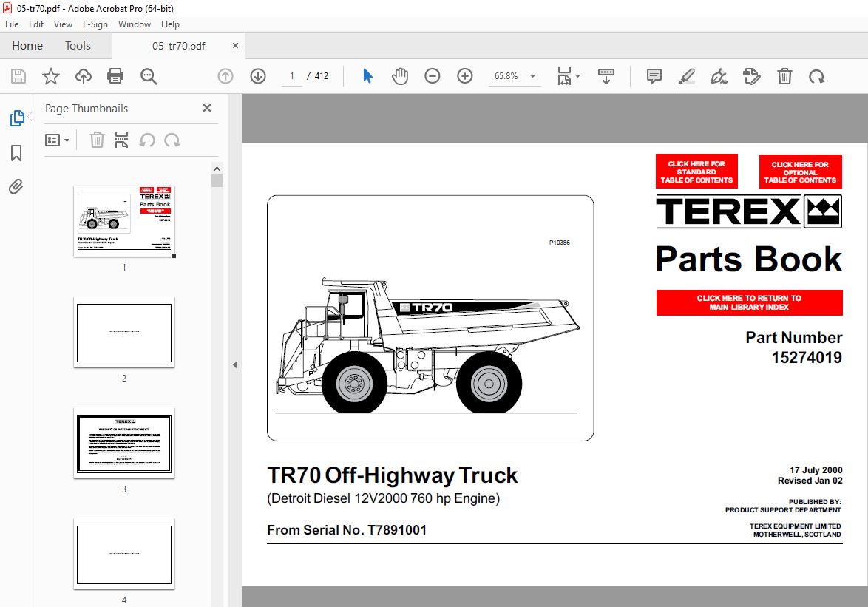Screen dimensions: 868x607
Task: Open the Window menu
Action: tap(135, 24)
